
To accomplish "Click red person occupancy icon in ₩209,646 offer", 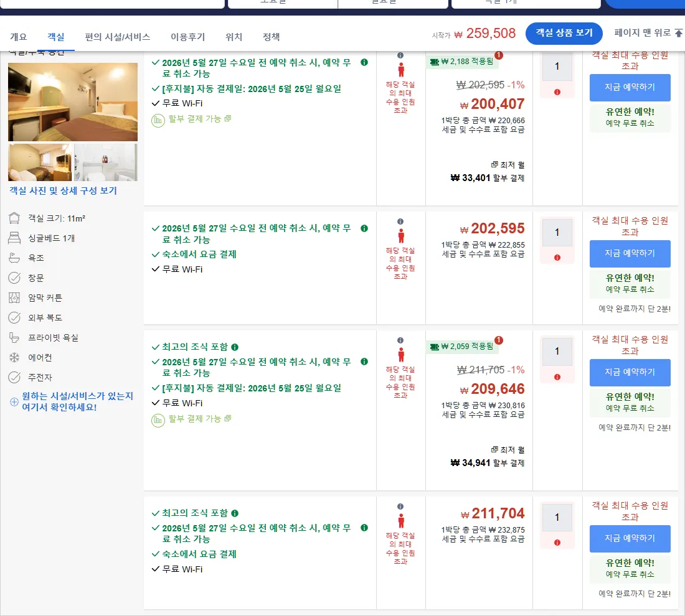I will 400,355.
